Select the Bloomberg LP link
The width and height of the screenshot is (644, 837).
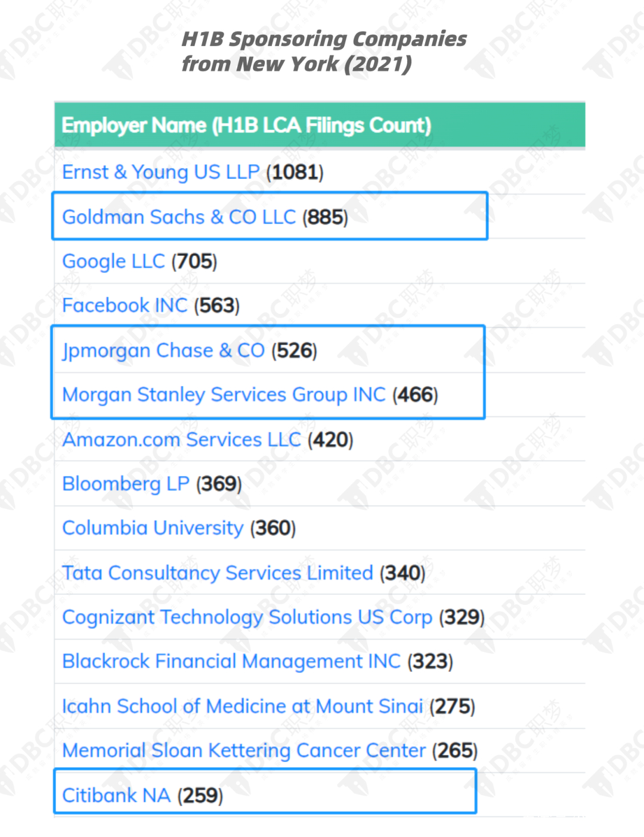(126, 484)
